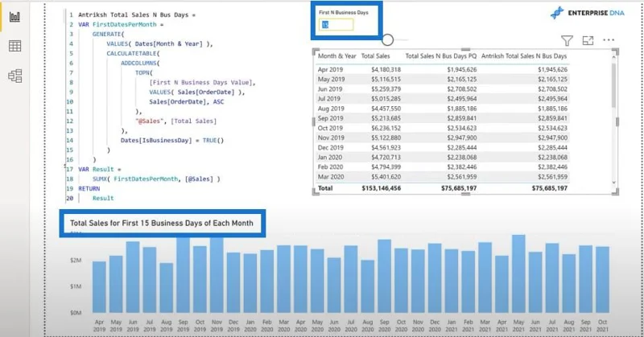This screenshot has width=644, height=337.
Task: Click the $153,146,456 total value
Action: (381, 188)
